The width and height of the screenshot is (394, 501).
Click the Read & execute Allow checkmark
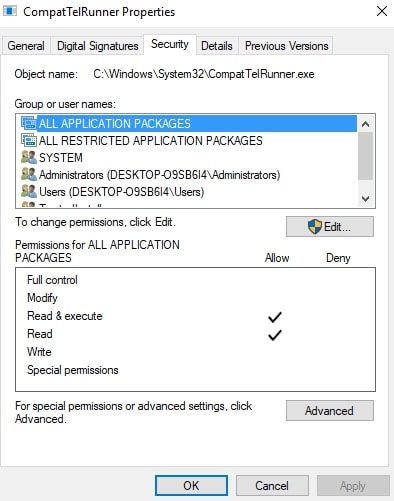[275, 317]
